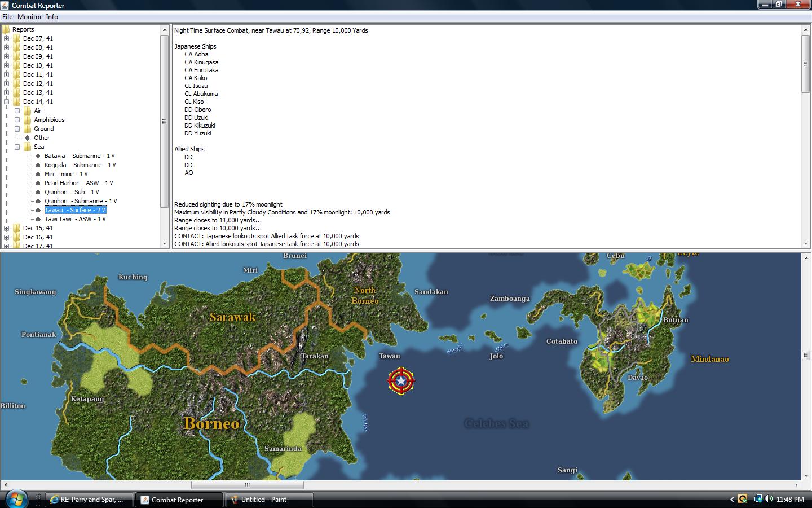Click the bullet icon beside Koggala report
This screenshot has width=812, height=508.
(x=38, y=165)
